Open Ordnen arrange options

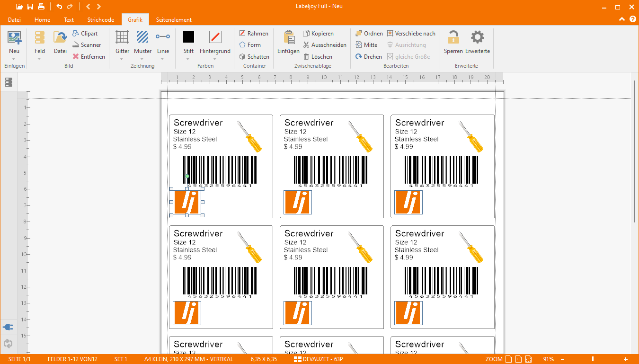pos(369,34)
